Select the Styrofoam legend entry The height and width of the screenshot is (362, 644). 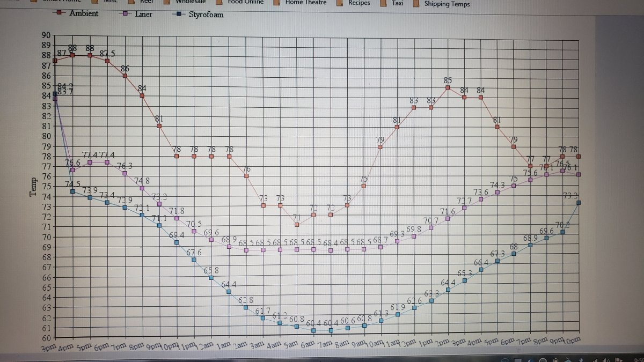click(198, 14)
